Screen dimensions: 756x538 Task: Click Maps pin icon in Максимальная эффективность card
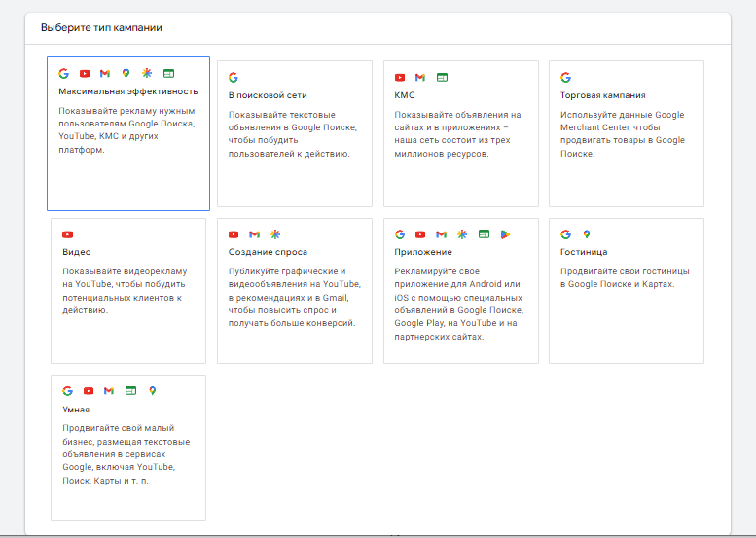pos(126,73)
